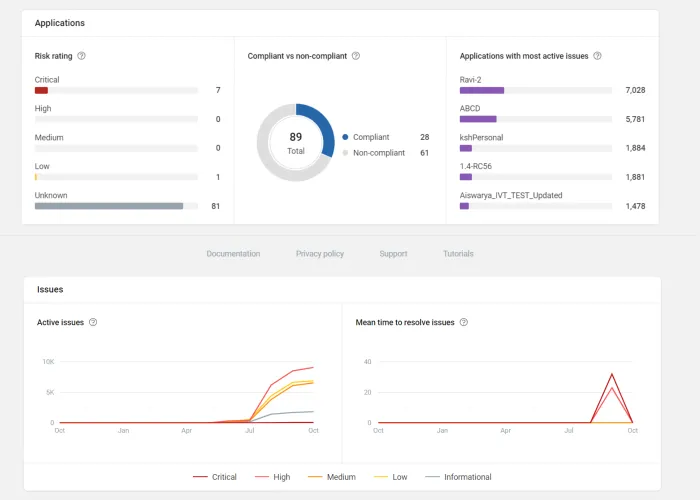Click the Ravi-2 application bar

point(482,90)
